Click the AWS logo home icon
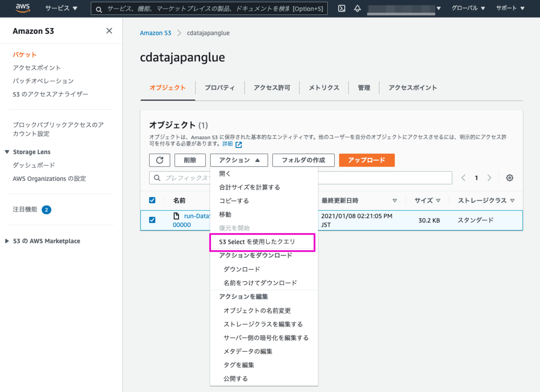 click(22, 8)
